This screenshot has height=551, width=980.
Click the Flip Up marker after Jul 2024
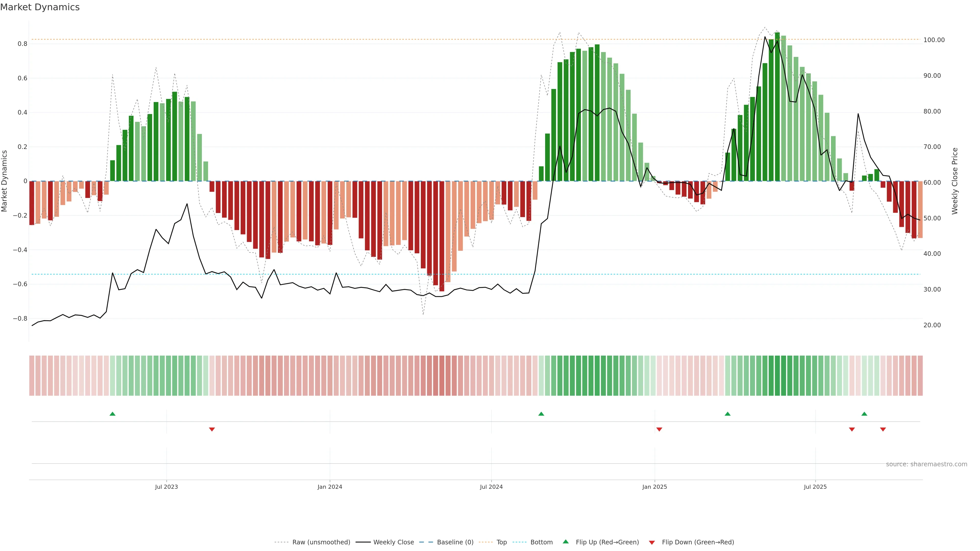(x=541, y=414)
